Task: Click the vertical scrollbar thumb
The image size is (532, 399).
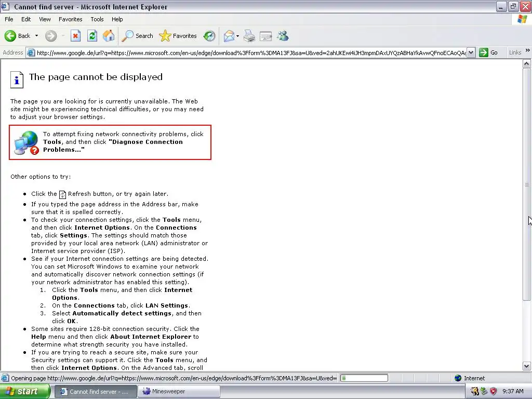Action: (527, 184)
